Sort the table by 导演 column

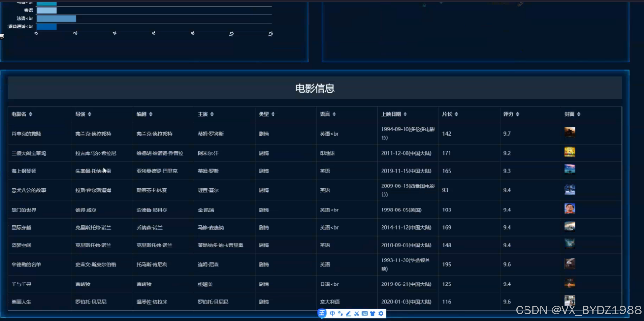89,114
